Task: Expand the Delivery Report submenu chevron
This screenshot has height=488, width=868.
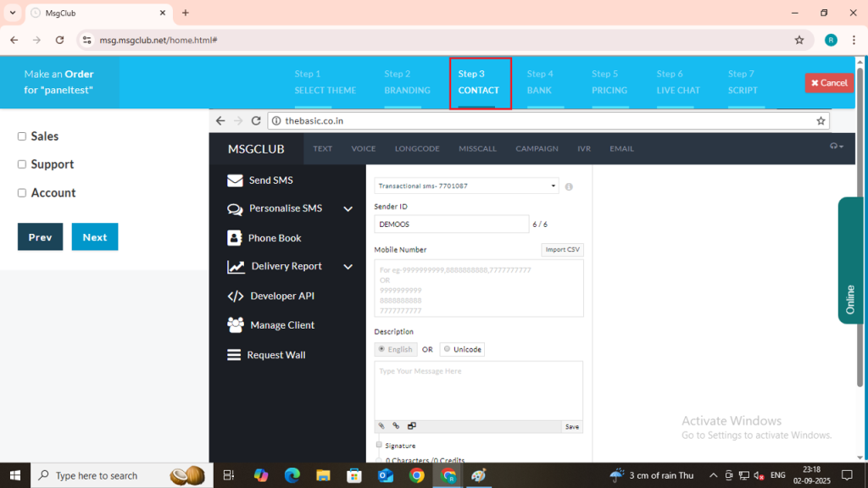Action: point(348,267)
